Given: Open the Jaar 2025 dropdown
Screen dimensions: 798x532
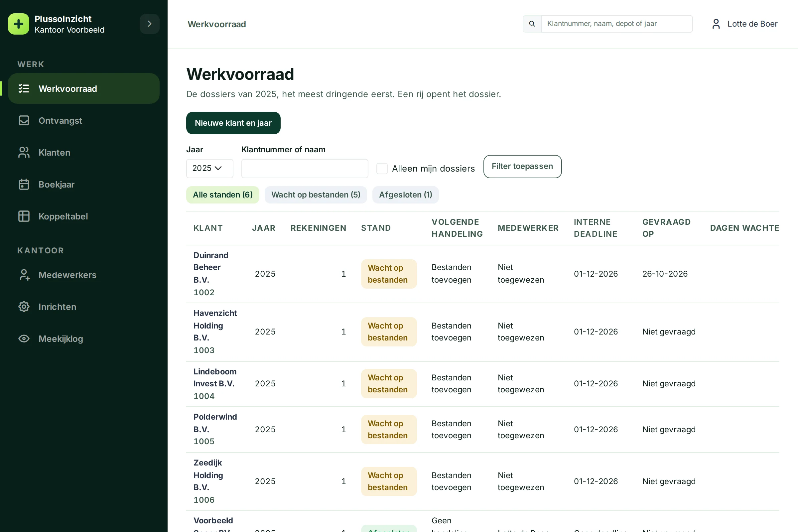Looking at the screenshot, I should click(210, 168).
